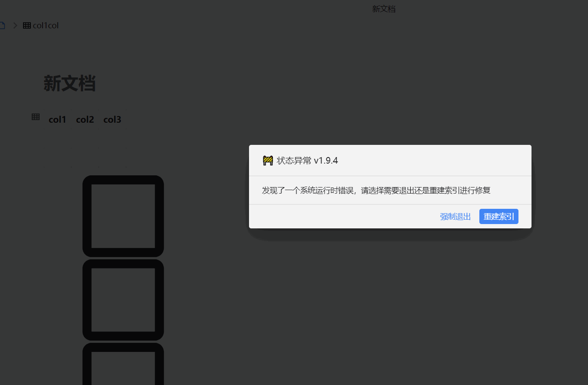Click the document icon in the breadcrumb
This screenshot has width=588, height=385.
tap(2, 25)
